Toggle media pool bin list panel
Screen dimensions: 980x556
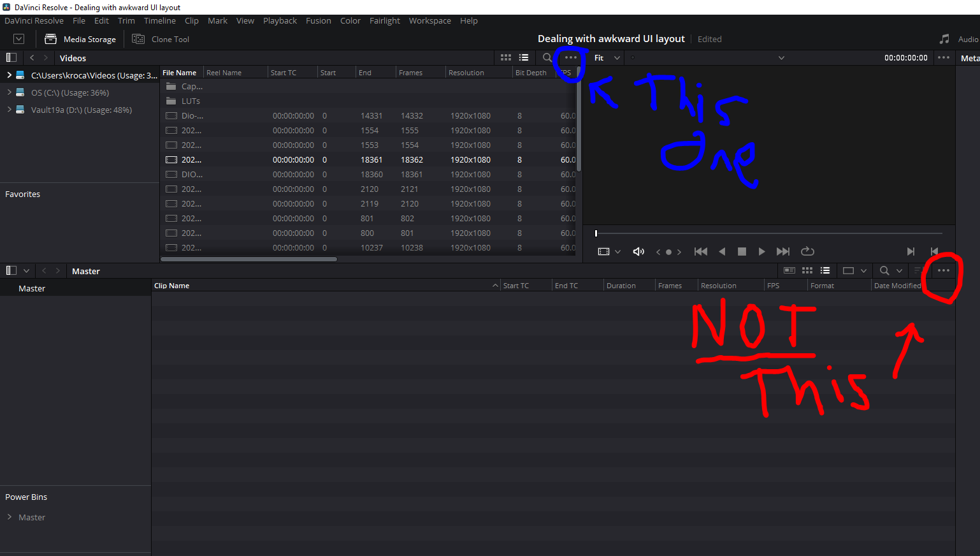tap(11, 270)
